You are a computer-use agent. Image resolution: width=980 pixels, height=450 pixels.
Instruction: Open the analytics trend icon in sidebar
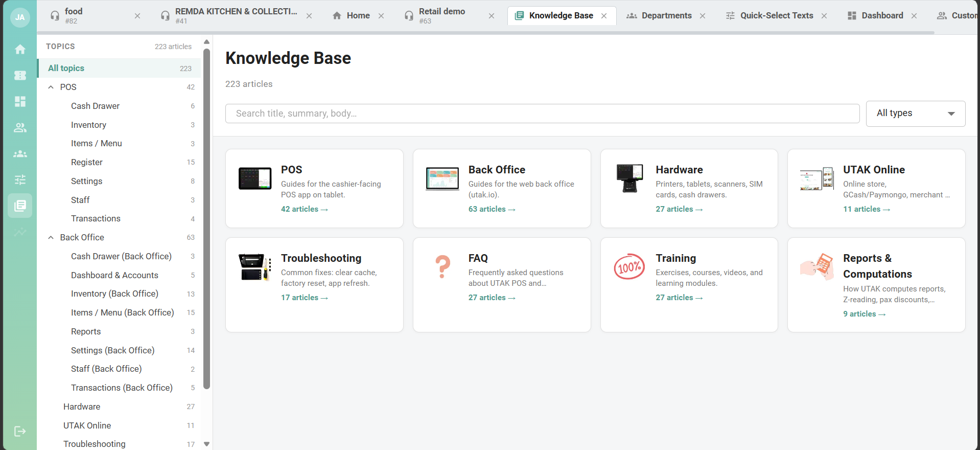tap(20, 232)
